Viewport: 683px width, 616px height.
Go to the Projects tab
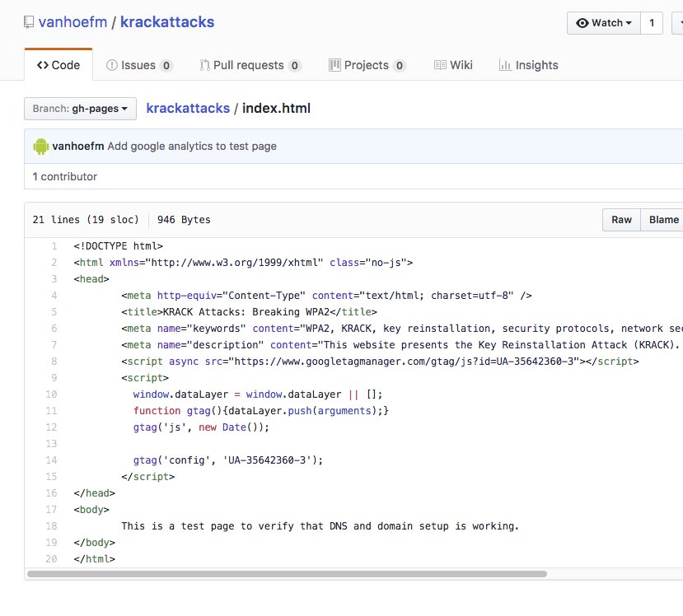point(367,65)
